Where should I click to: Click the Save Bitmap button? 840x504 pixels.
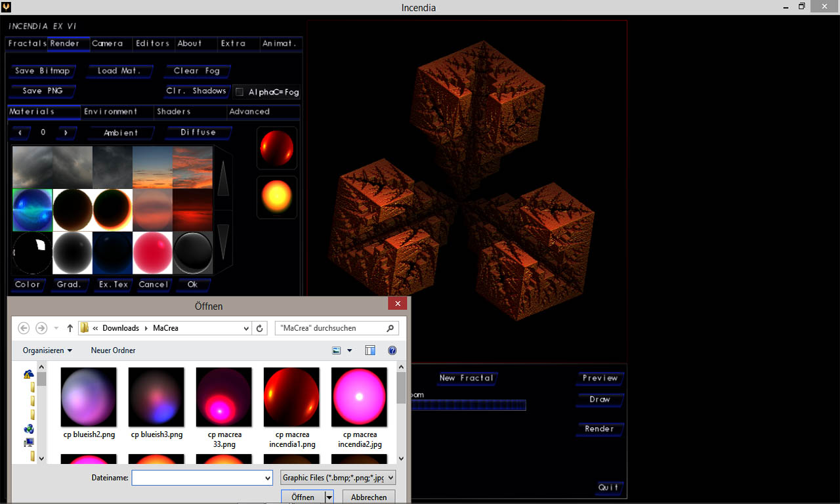tap(43, 71)
